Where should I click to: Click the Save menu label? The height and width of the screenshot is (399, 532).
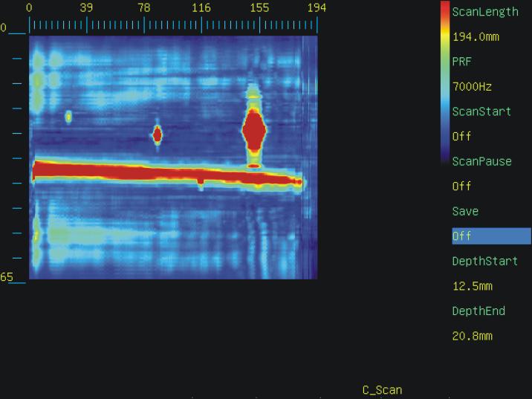pyautogui.click(x=465, y=211)
